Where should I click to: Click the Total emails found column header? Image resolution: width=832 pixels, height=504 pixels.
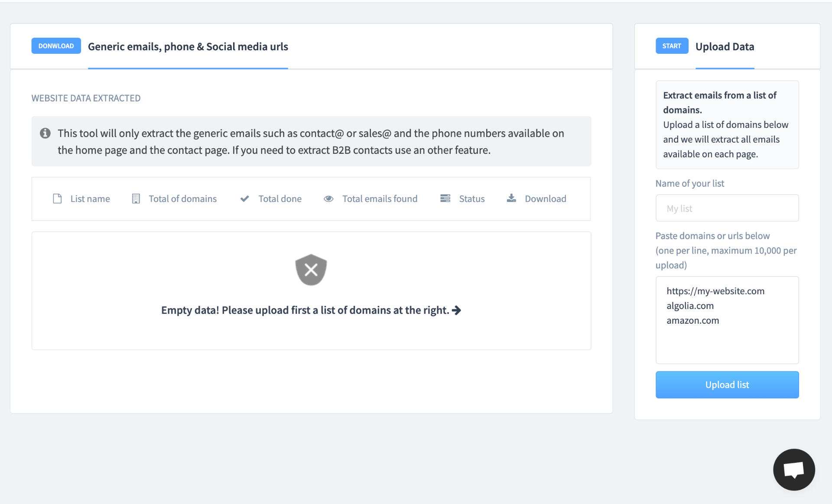tap(380, 198)
